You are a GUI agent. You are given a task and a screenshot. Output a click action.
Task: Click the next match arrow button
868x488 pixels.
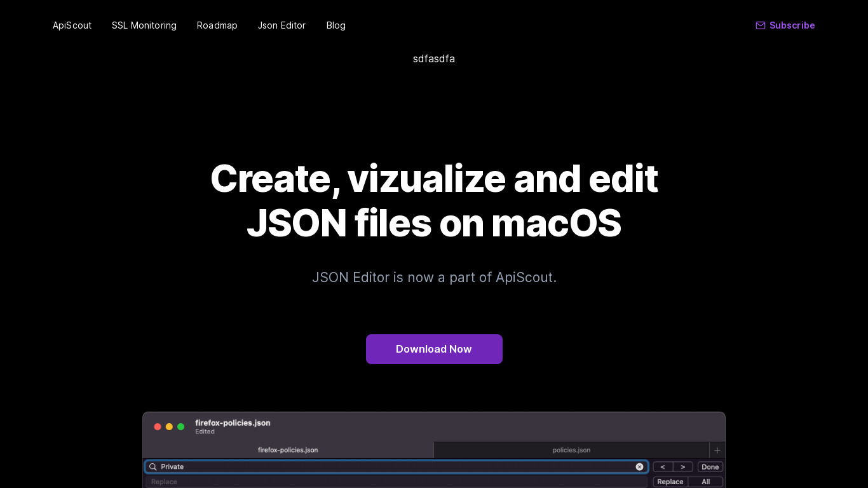tap(683, 467)
